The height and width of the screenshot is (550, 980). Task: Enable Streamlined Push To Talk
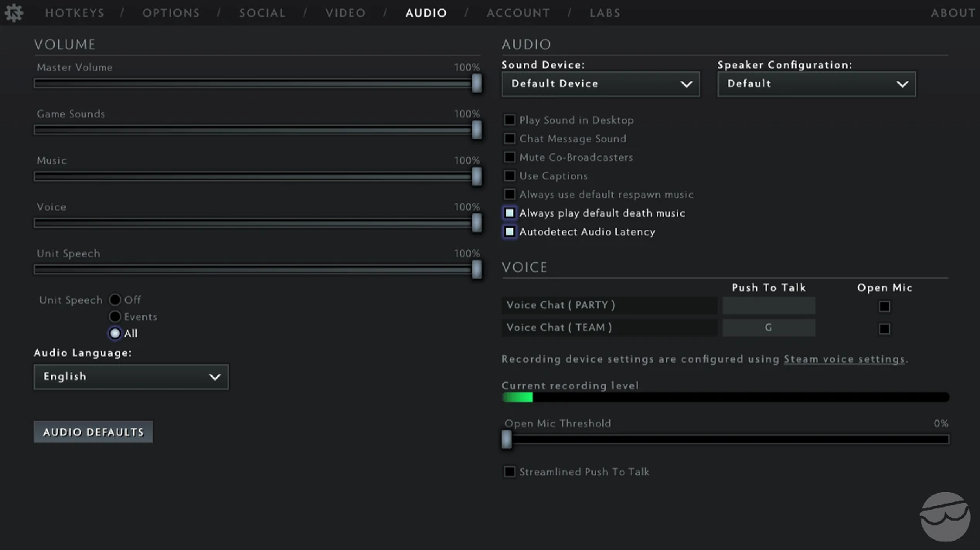[509, 471]
